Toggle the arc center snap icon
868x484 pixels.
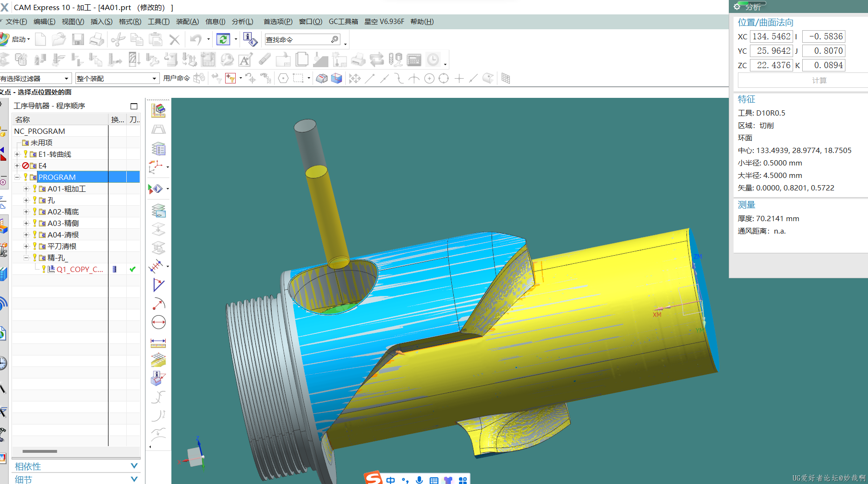click(x=429, y=78)
